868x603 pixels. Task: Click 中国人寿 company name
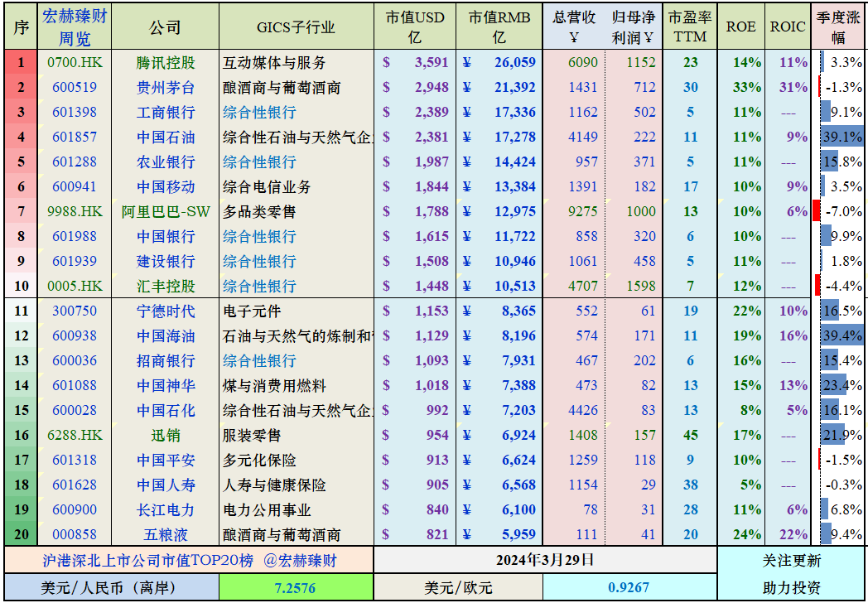(166, 485)
